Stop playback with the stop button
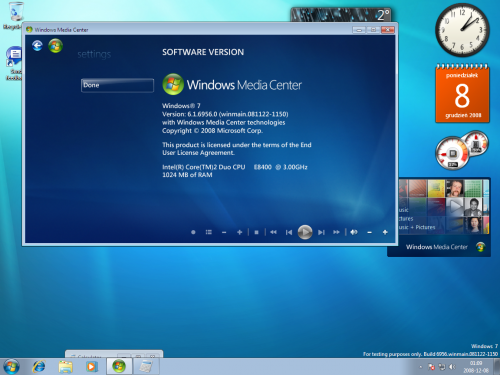500x375 pixels. point(256,232)
